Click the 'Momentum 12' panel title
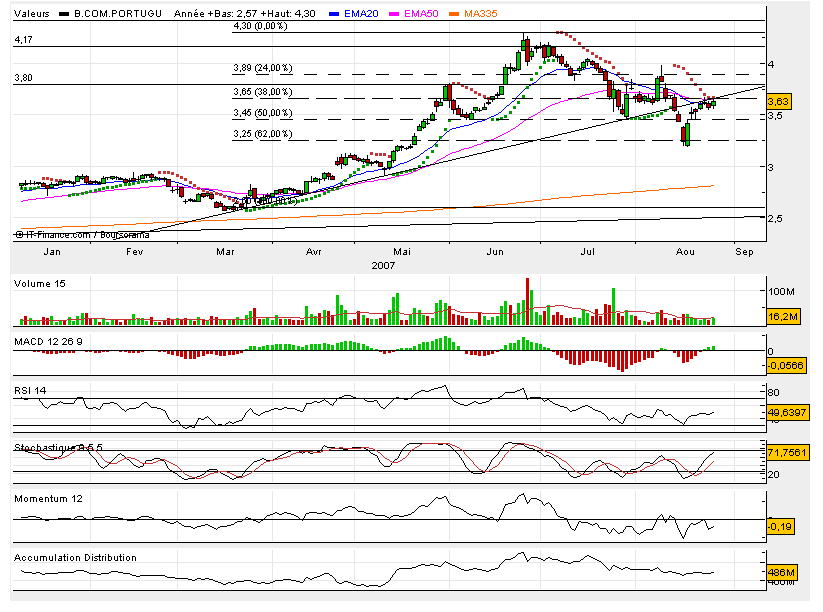The width and height of the screenshot is (823, 612). (48, 499)
